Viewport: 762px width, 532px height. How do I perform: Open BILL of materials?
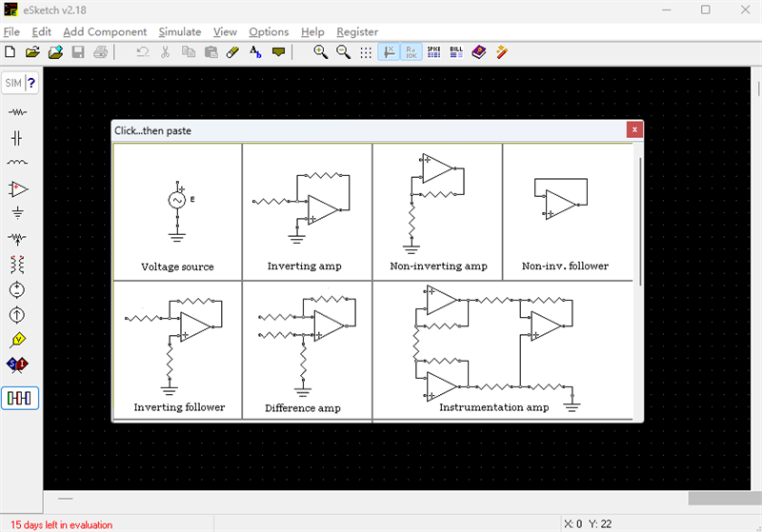tap(456, 52)
